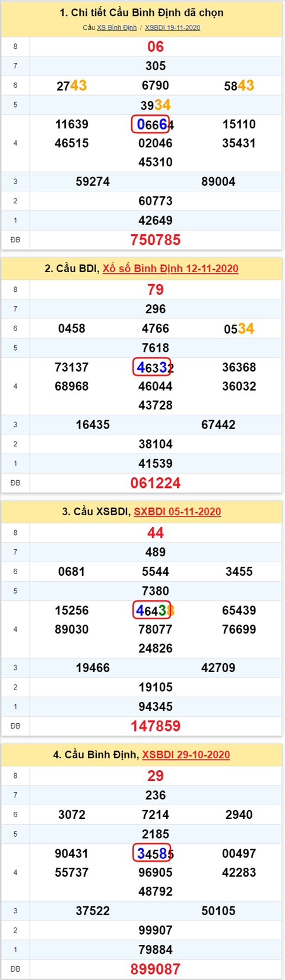
Task: Select the special prize number 147859
Action: (x=156, y=726)
